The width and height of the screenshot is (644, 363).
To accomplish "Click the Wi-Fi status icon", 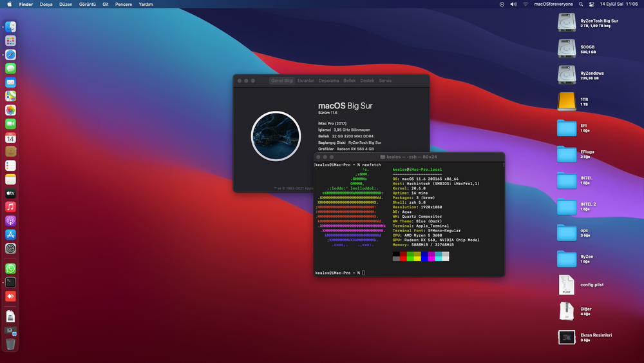I will click(x=525, y=4).
